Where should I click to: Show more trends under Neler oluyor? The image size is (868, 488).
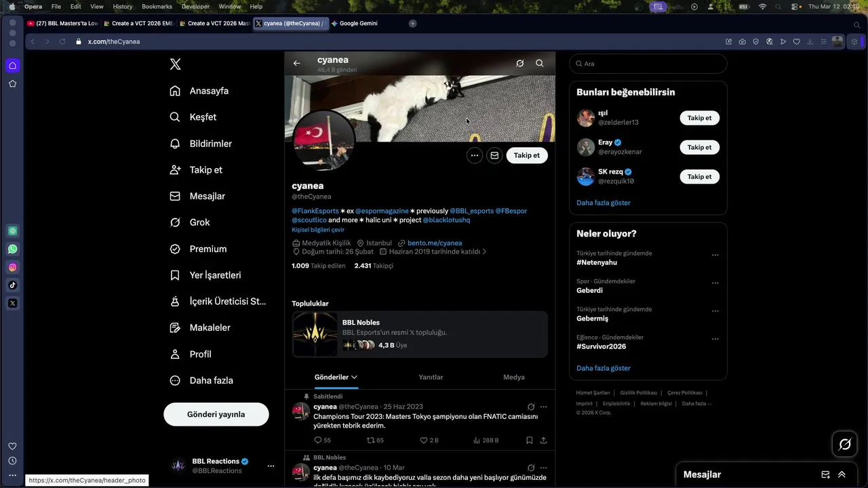point(604,368)
